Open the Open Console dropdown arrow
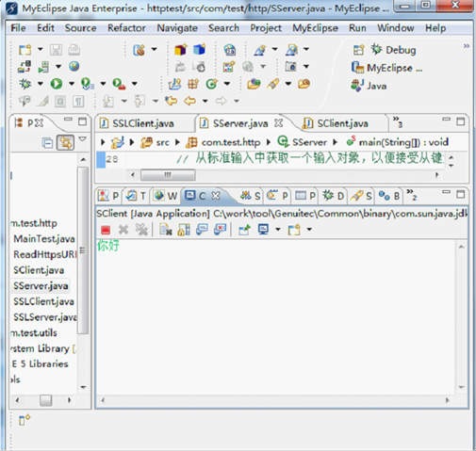 [309, 230]
